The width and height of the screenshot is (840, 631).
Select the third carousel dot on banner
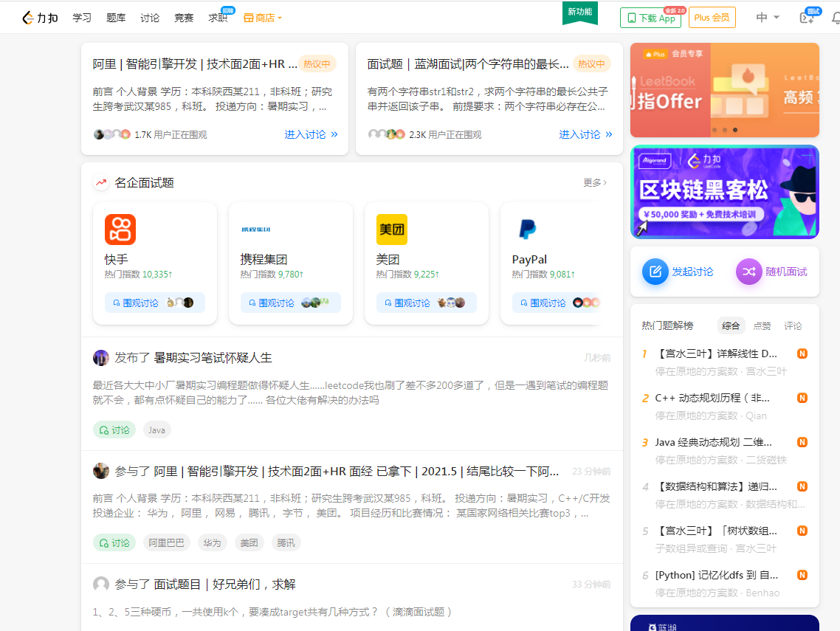click(735, 130)
